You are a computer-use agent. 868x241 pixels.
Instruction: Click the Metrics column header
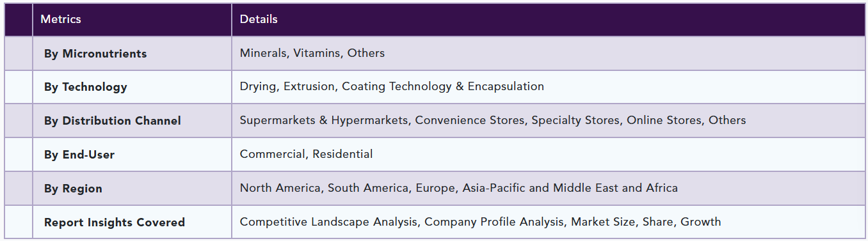click(61, 19)
